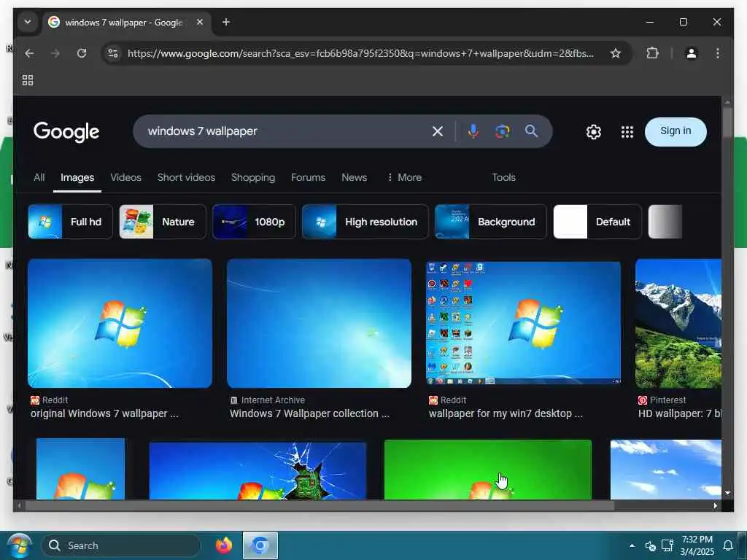Screen dimensions: 747x560
Task: Clear the Google search box text
Action: tap(438, 131)
